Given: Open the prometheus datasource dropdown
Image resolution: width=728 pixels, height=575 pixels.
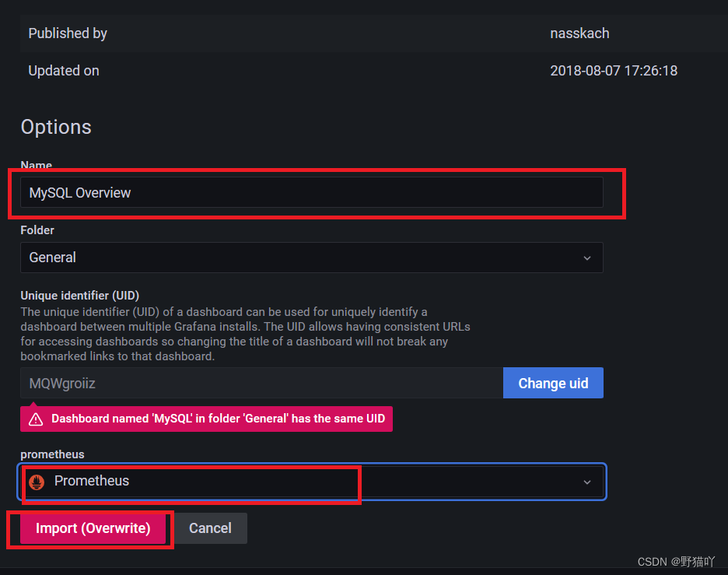Looking at the screenshot, I should [x=312, y=482].
